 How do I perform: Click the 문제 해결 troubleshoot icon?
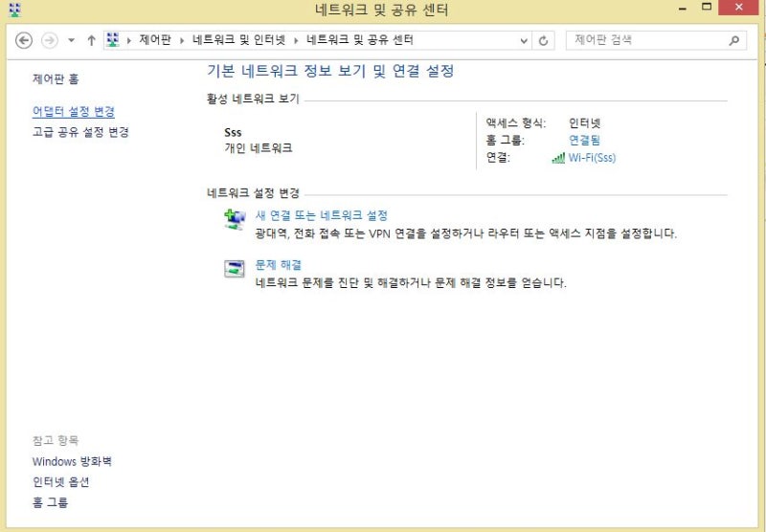pyautogui.click(x=235, y=269)
